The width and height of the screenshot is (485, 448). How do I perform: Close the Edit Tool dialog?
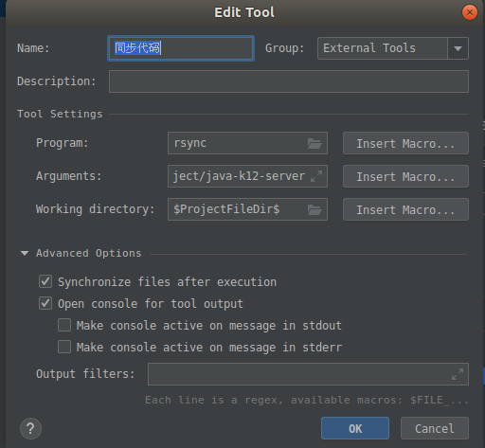click(470, 12)
